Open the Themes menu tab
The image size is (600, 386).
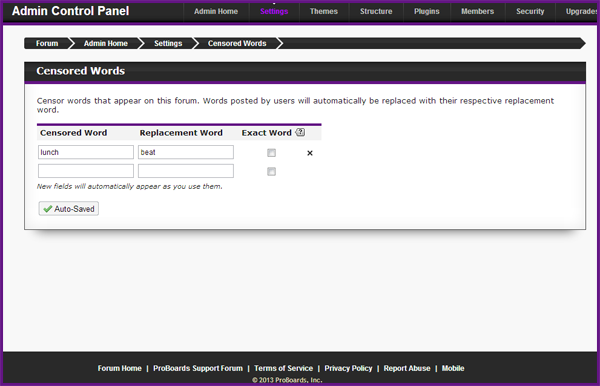click(x=324, y=11)
